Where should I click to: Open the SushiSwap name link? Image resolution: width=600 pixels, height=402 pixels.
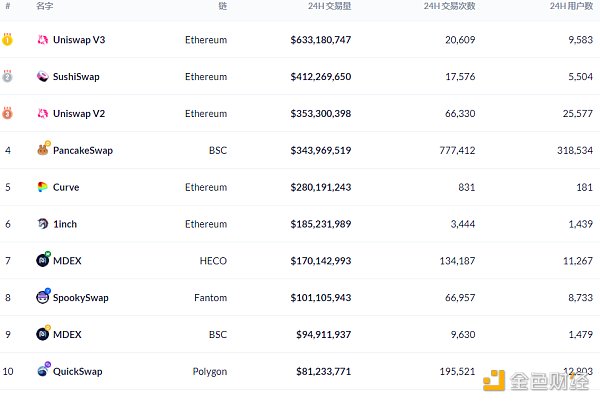[x=76, y=77]
